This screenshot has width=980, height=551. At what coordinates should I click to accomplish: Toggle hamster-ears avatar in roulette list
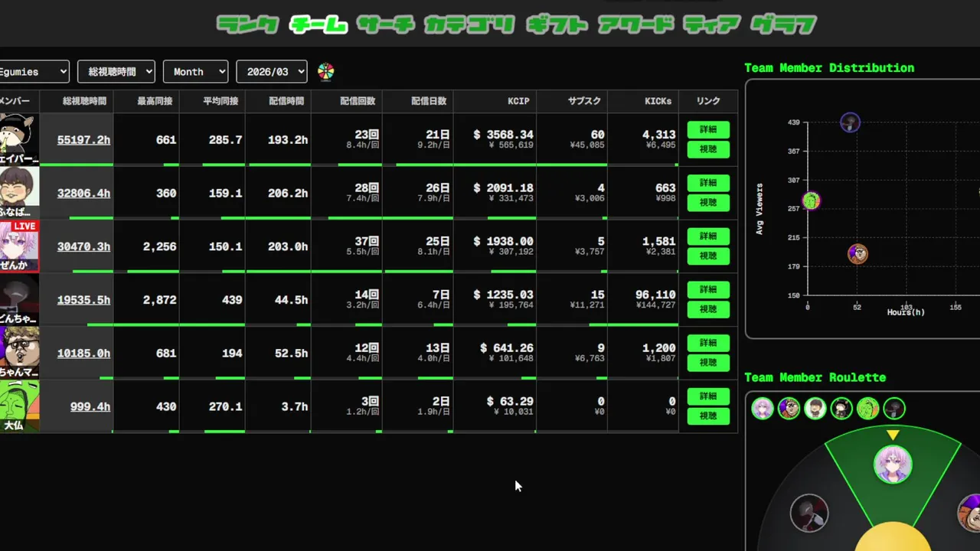[841, 409]
